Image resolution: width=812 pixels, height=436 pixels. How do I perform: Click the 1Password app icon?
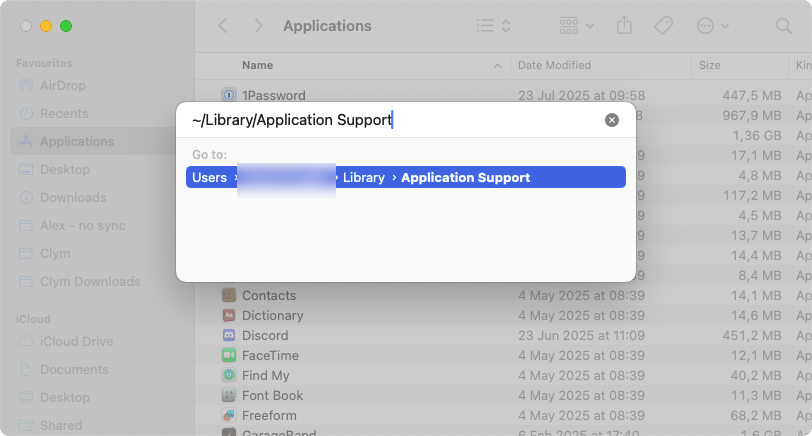point(228,95)
